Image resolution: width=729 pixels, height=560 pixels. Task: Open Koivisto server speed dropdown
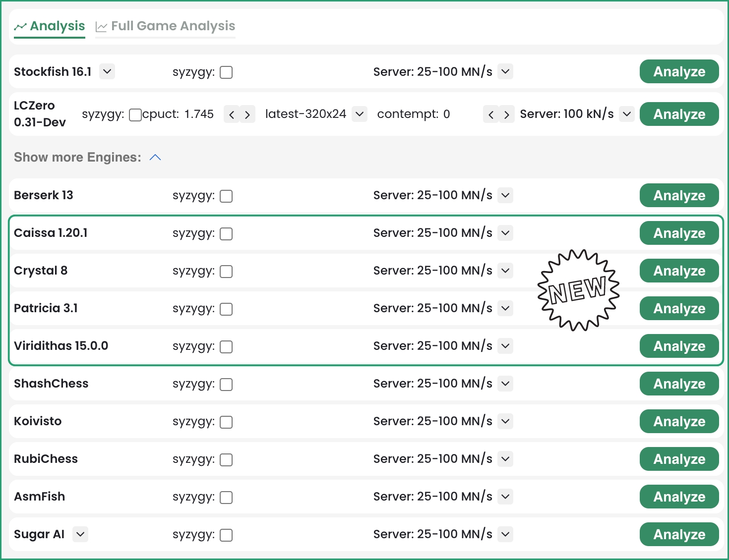point(505,421)
